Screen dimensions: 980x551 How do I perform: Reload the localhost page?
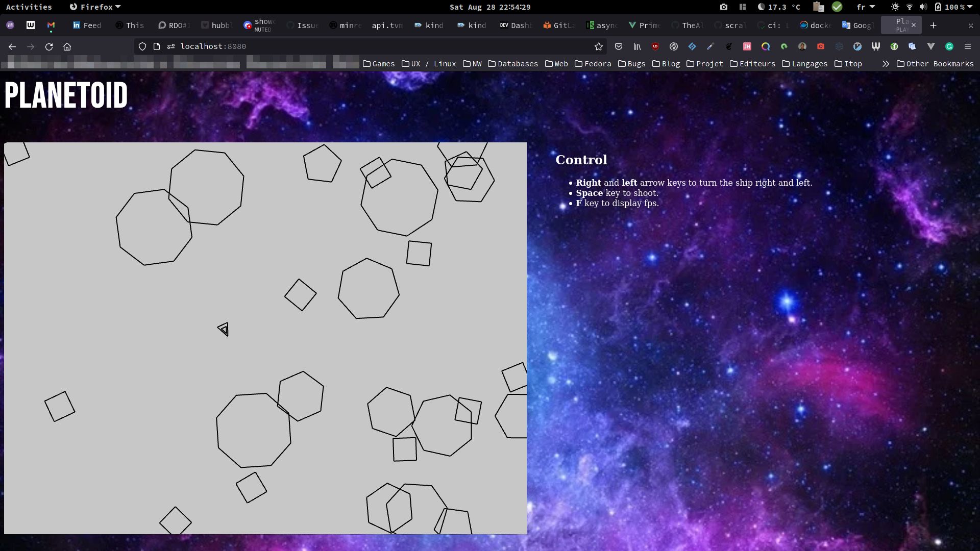click(x=49, y=46)
